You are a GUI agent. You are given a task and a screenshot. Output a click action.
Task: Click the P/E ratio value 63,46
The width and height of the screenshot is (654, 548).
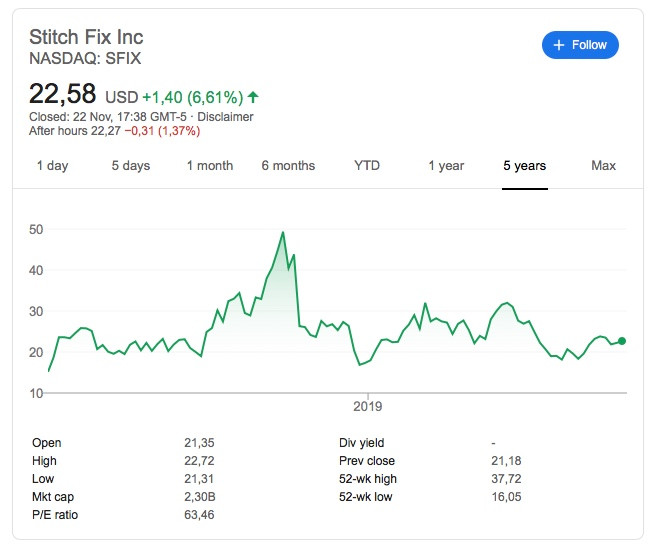[199, 515]
